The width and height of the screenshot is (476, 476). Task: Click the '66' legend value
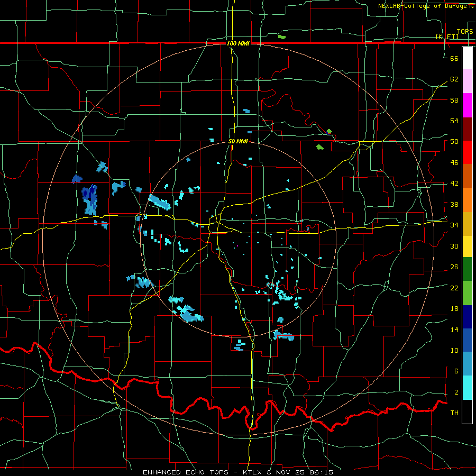(454, 58)
